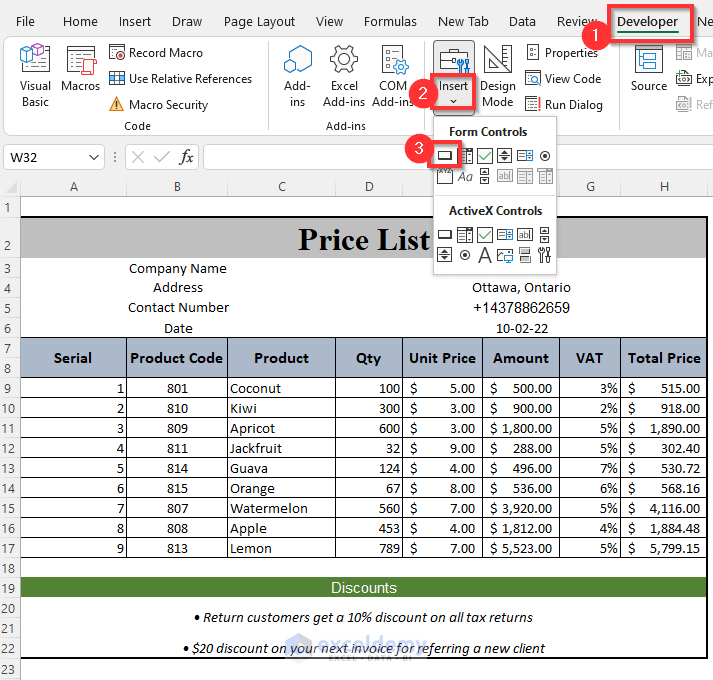This screenshot has height=680, width=713.
Task: Select ActiveX List Box
Action: coord(505,235)
